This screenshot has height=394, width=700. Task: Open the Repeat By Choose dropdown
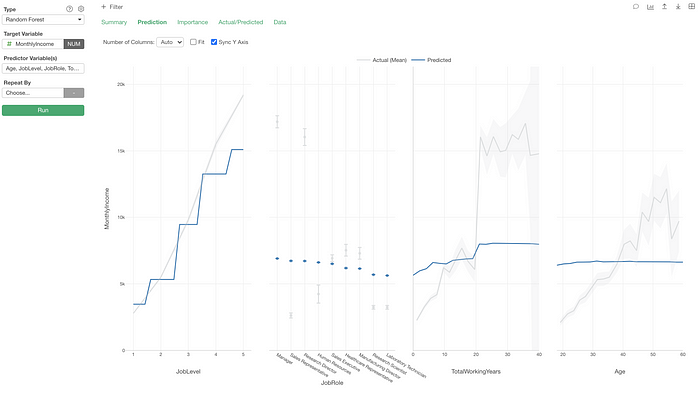tap(33, 93)
